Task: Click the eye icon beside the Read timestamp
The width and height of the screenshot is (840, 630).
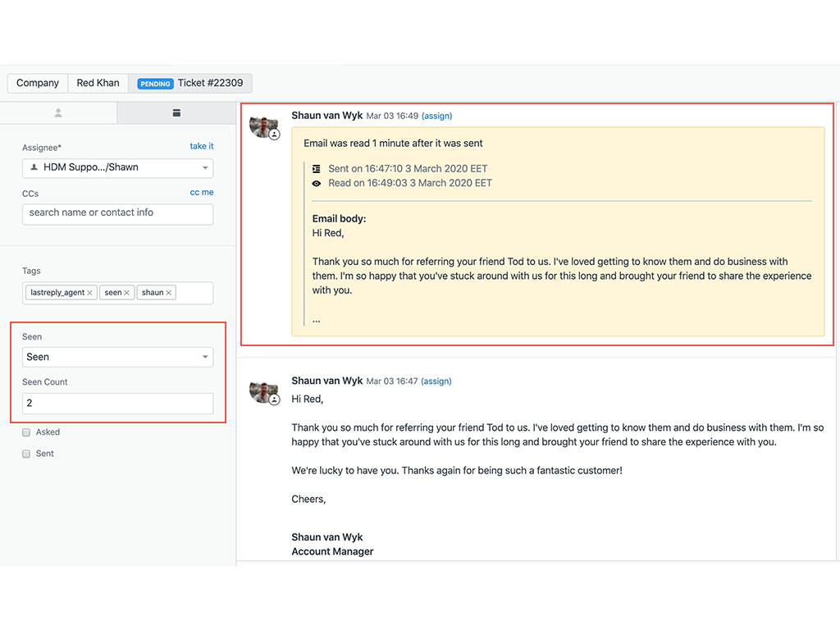Action: pyautogui.click(x=316, y=183)
